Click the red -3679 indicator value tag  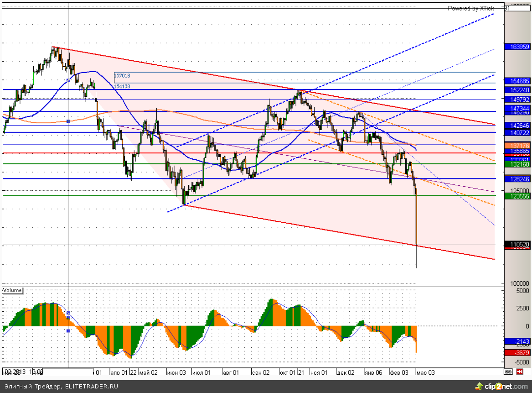(517, 352)
